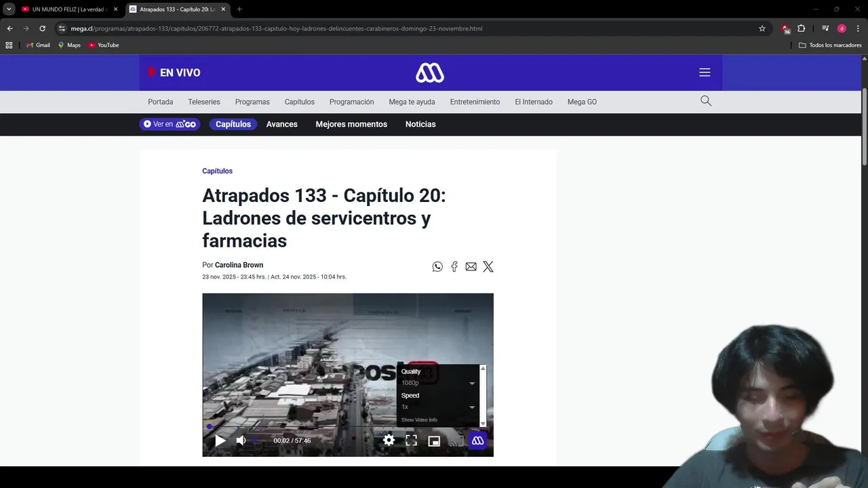Open the Extensions puzzle menu
868x488 pixels.
(x=802, y=28)
